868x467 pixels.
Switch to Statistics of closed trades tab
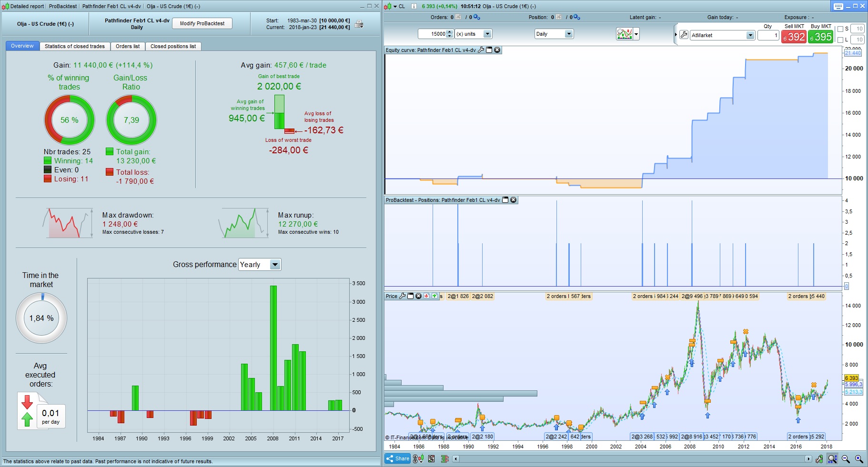click(75, 46)
